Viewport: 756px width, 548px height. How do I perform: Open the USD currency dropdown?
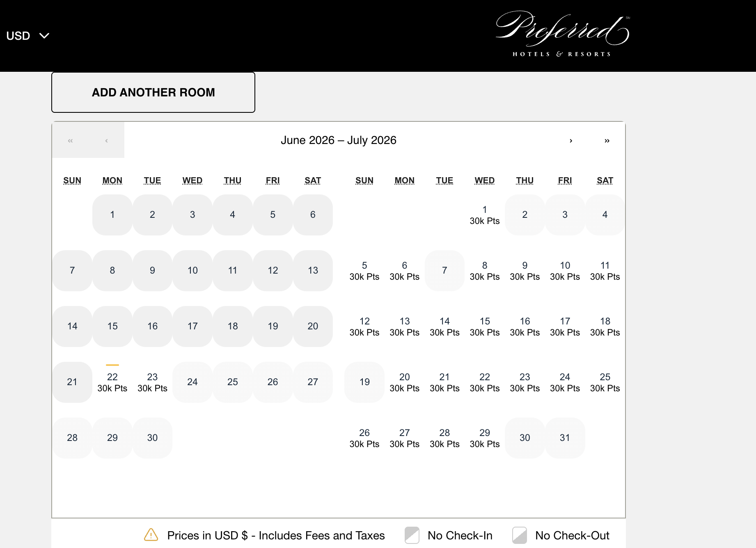27,36
